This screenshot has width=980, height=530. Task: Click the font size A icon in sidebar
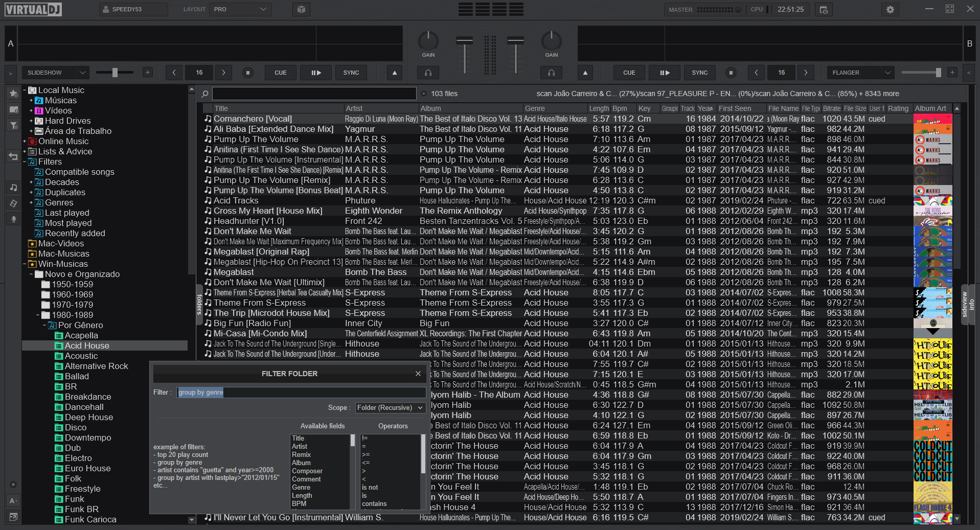click(13, 501)
